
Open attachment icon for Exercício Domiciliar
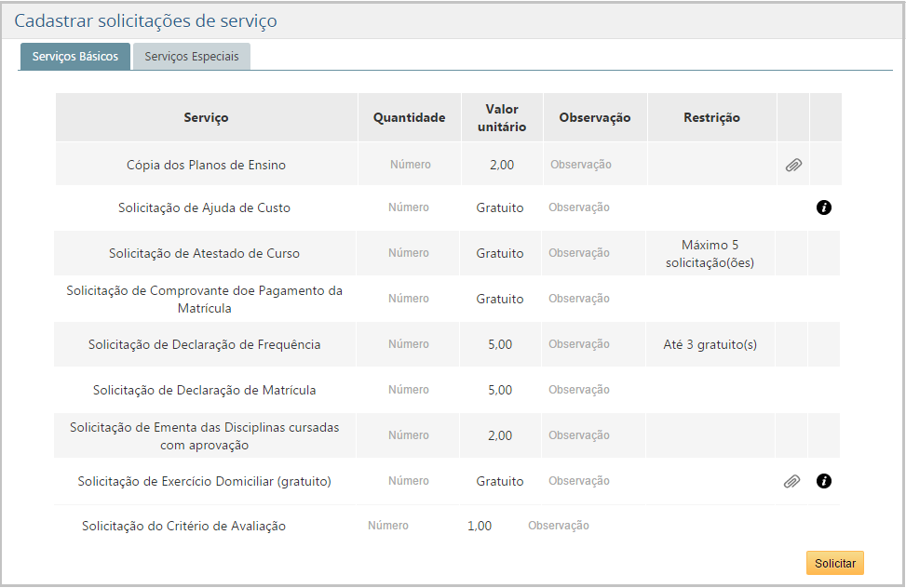[792, 481]
